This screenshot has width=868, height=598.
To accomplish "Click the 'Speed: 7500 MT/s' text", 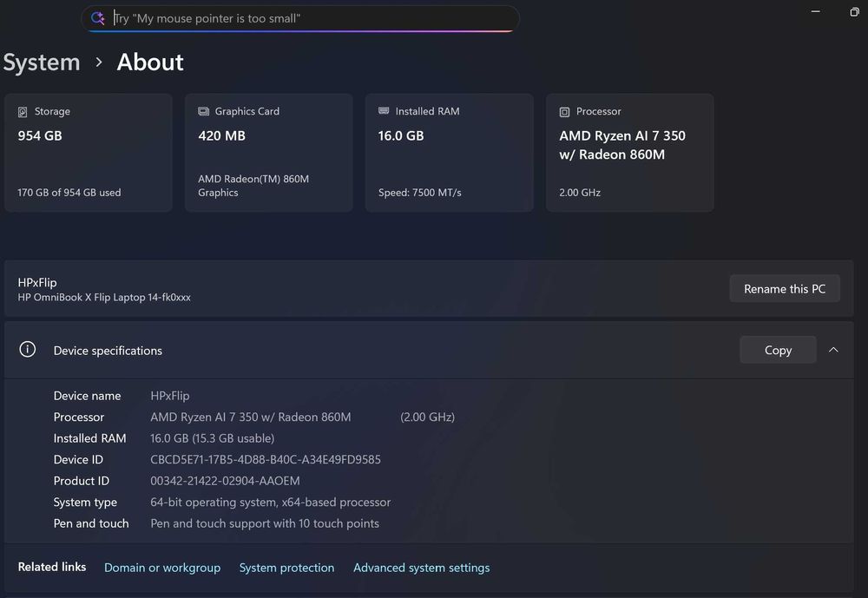I will coord(419,193).
